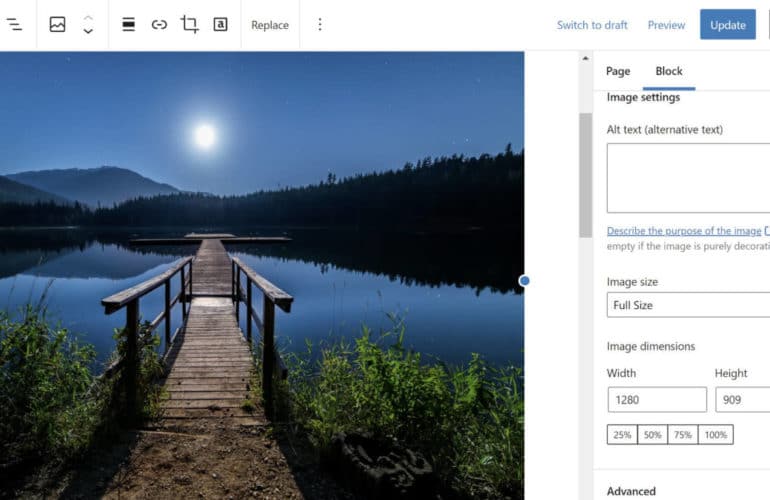This screenshot has width=770, height=500.
Task: Insert a link on the image
Action: pos(159,25)
